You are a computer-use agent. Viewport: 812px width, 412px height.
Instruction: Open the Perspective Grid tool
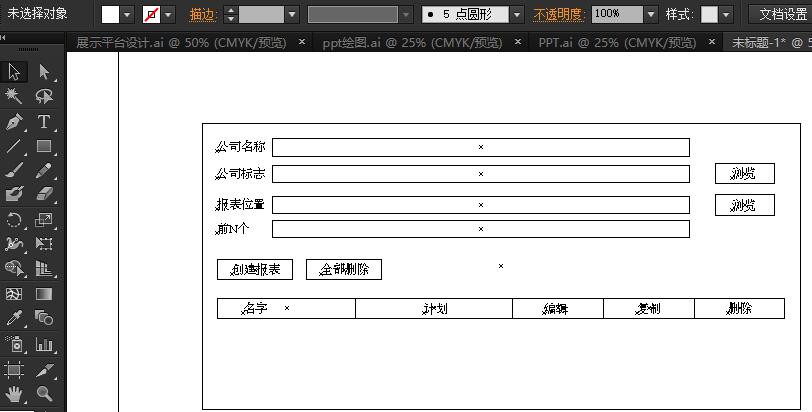tap(44, 268)
